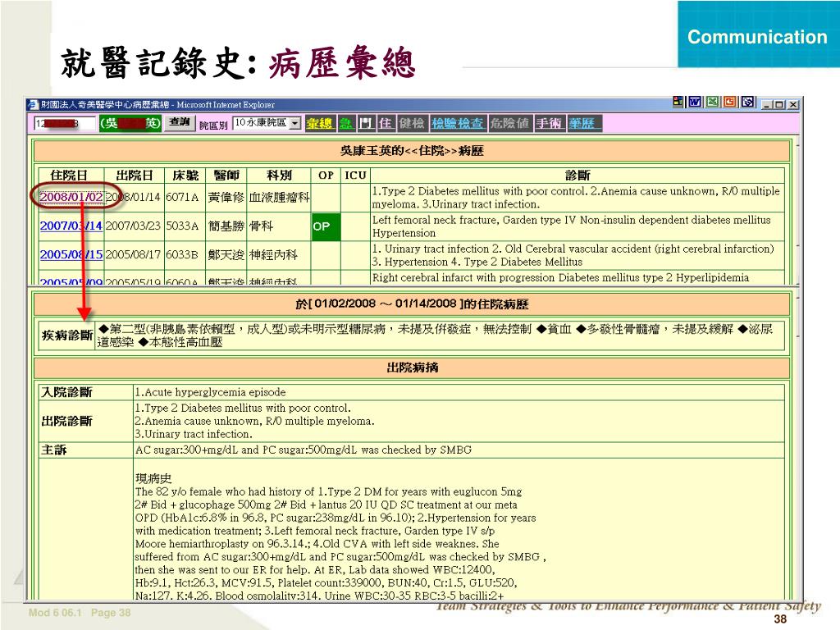This screenshot has height=630, width=840.
Task: Open admission record dated 2005/08/15
Action: point(71,254)
